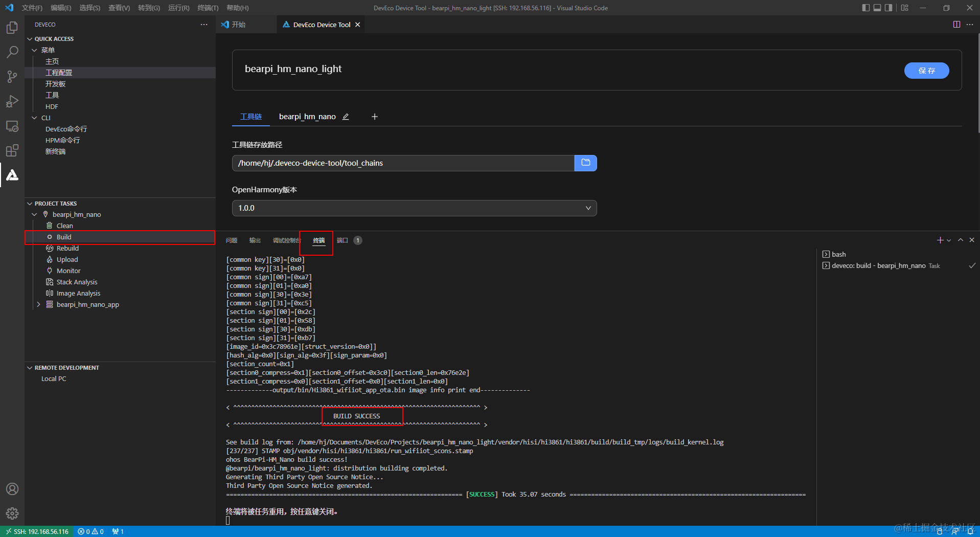Open Customize Layout in title bar
The height and width of the screenshot is (537, 980).
click(905, 8)
